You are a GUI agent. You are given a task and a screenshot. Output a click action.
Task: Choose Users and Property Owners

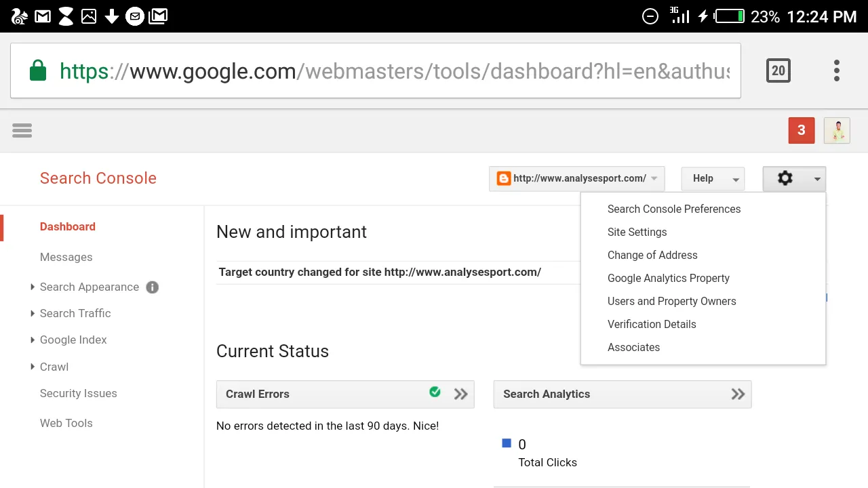point(671,301)
